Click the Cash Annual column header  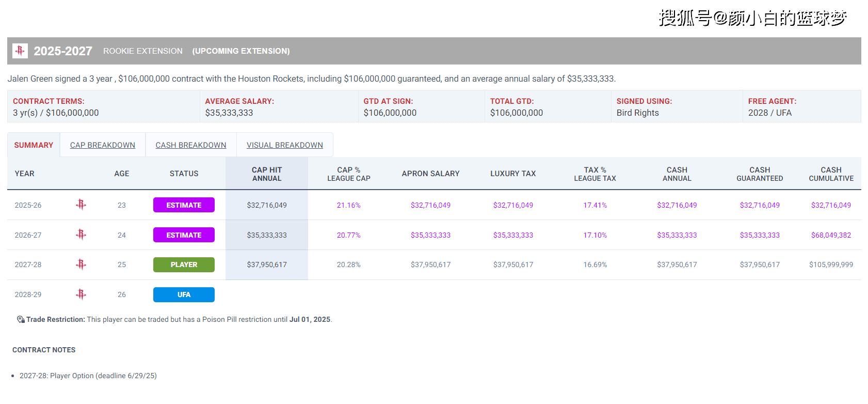coord(677,174)
